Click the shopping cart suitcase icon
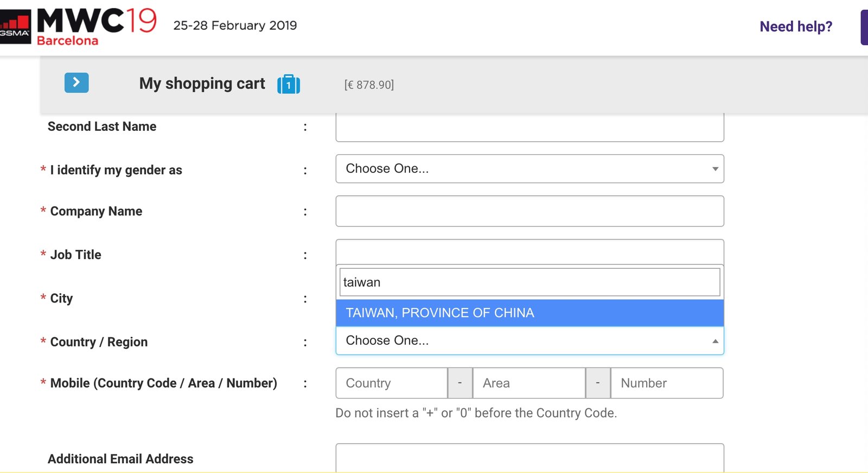 [289, 84]
